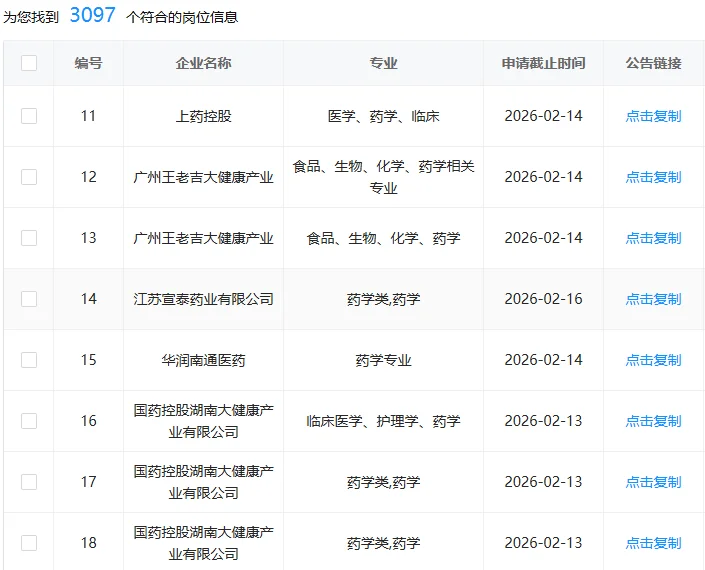Click major cell 药学专业
Viewport: 705px width, 570px height.
point(384,360)
